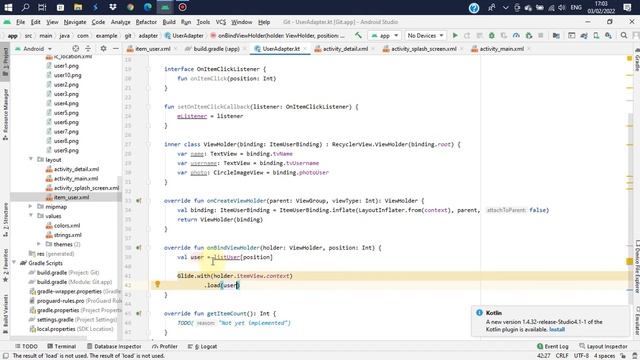
Task: Click the intention lightbulb in the gutter
Action: [x=157, y=284]
